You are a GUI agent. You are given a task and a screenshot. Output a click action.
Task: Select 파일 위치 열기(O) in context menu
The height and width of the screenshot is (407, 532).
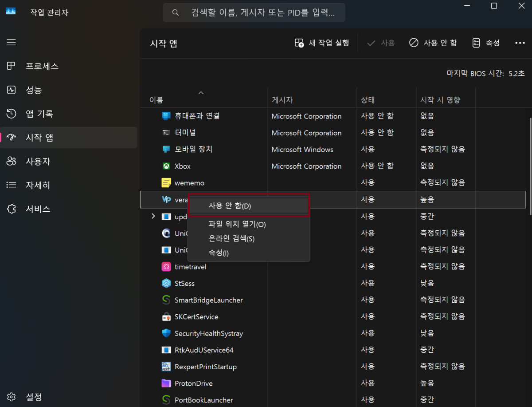(x=249, y=225)
